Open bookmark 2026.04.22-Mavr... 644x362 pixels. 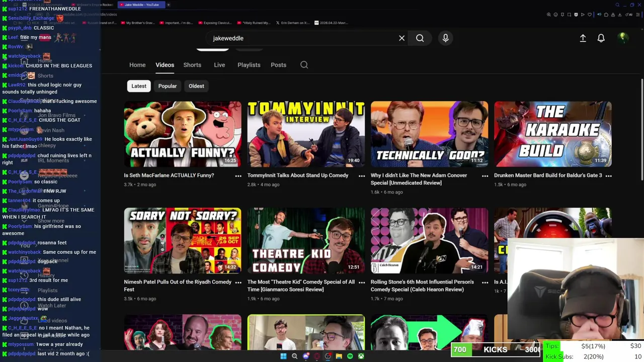coord(331,23)
